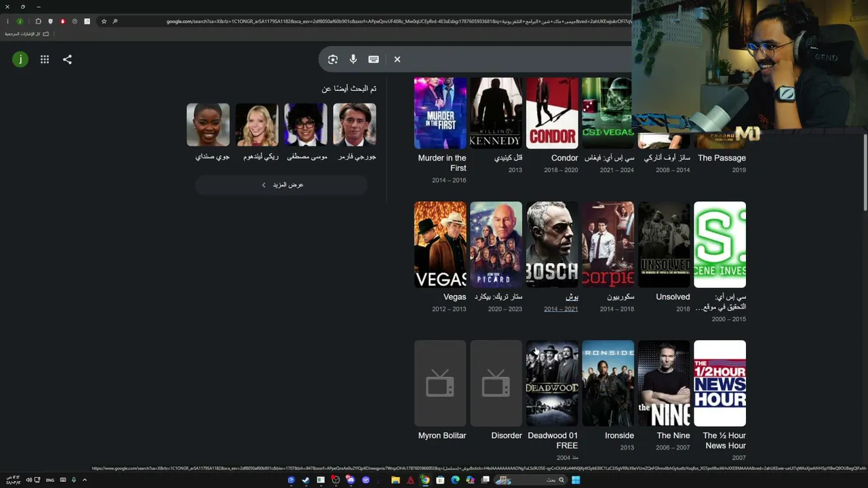Open the green CSI Crime Scene Investigation poster
The image size is (868, 488).
coord(720,245)
